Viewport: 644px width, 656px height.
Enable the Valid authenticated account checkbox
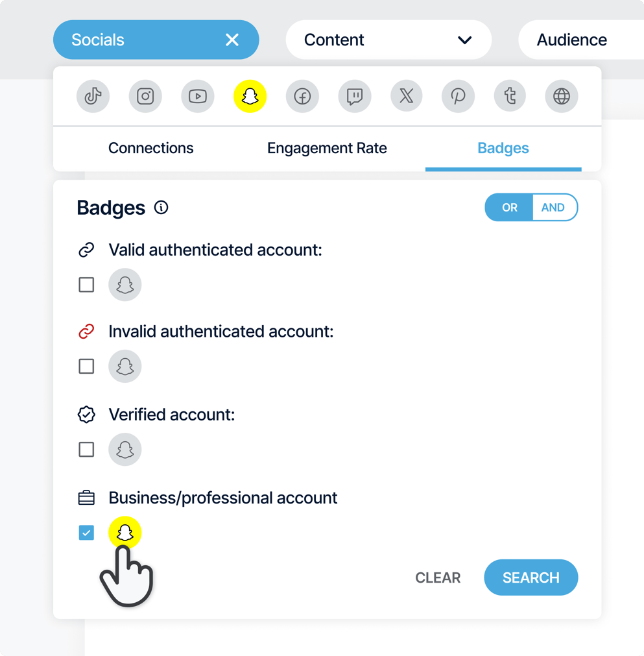point(86,284)
